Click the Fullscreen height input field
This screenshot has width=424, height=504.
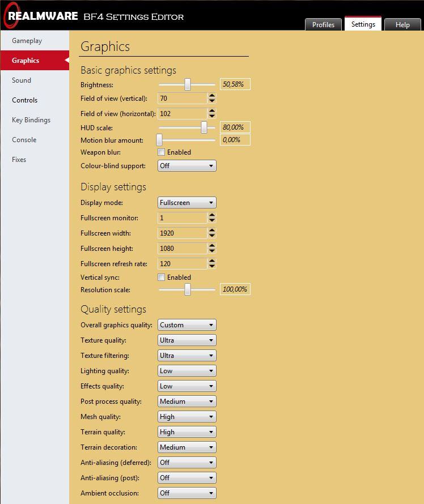[x=182, y=248]
